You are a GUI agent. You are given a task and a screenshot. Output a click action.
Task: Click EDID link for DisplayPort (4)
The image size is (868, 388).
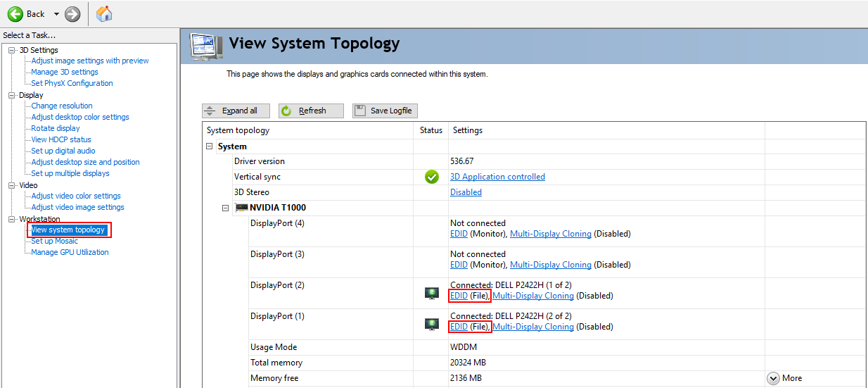(459, 234)
